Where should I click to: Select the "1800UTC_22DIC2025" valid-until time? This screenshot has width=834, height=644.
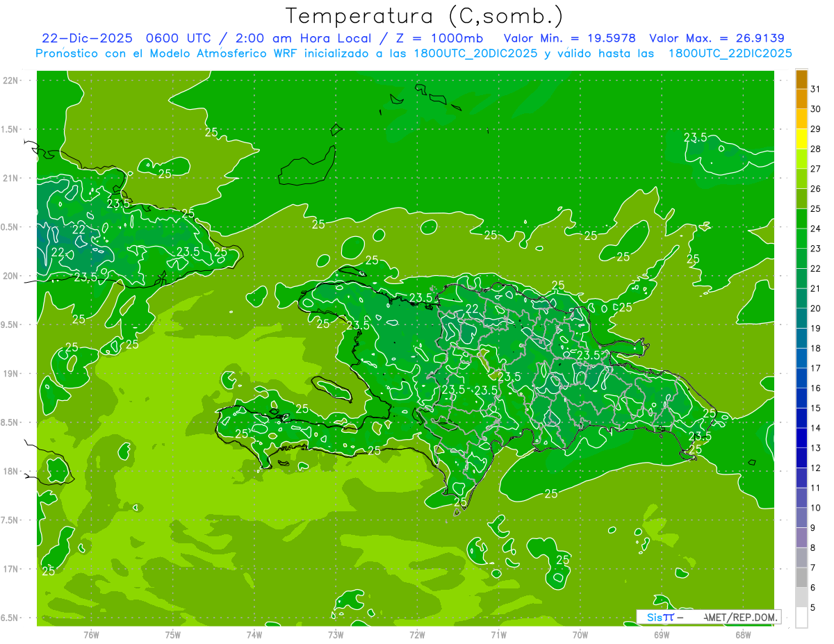pos(730,53)
